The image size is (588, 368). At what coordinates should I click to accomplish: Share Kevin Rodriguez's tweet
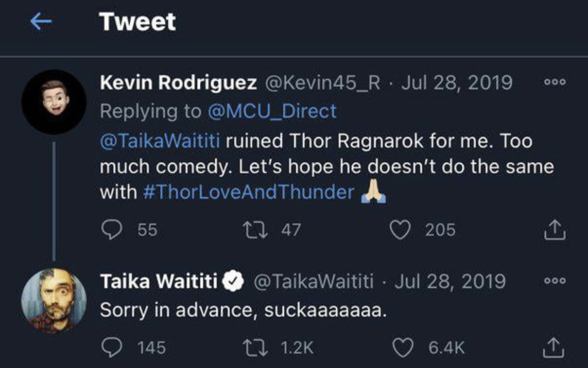point(555,231)
